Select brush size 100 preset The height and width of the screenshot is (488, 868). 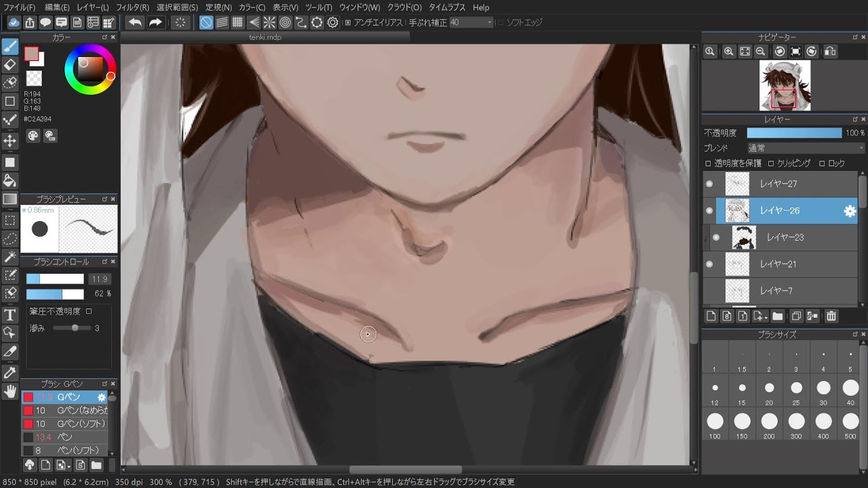[715, 426]
